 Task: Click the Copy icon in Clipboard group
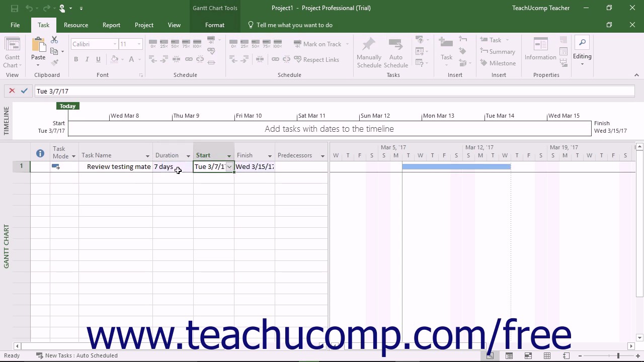coord(54,51)
